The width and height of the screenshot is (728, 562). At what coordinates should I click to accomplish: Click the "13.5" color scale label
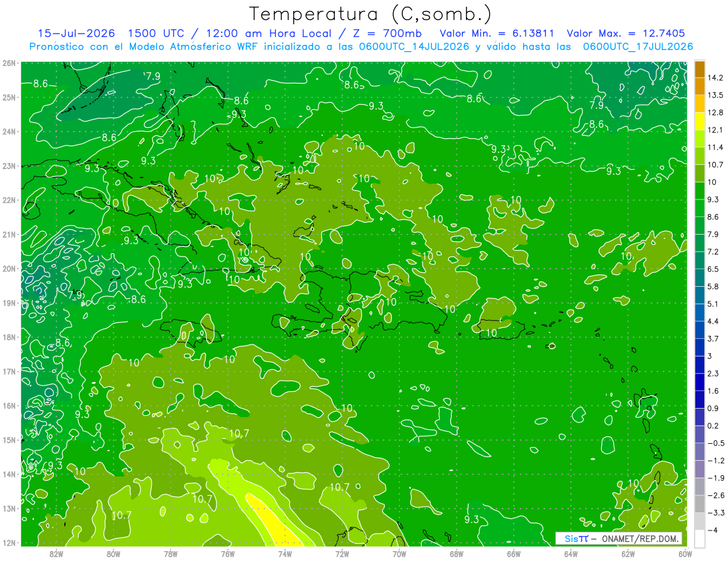716,95
